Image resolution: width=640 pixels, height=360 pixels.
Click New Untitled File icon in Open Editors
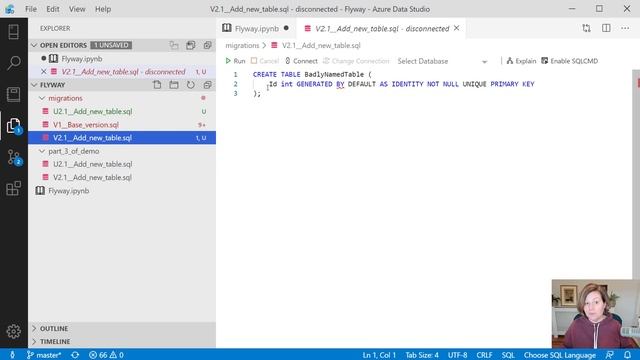click(x=174, y=45)
